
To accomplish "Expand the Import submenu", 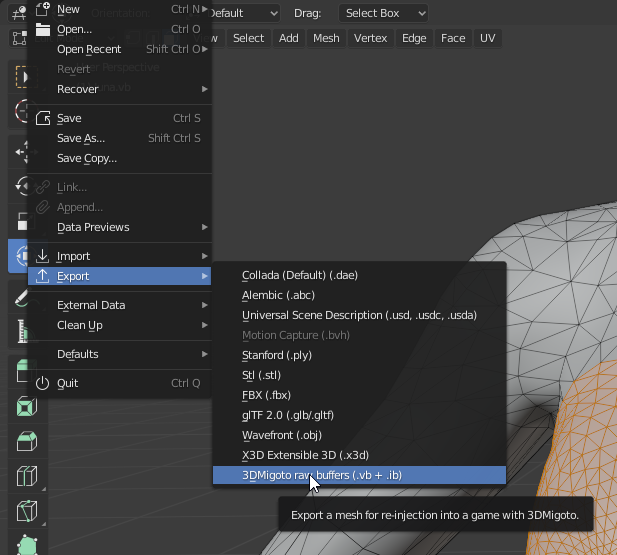I will [119, 256].
